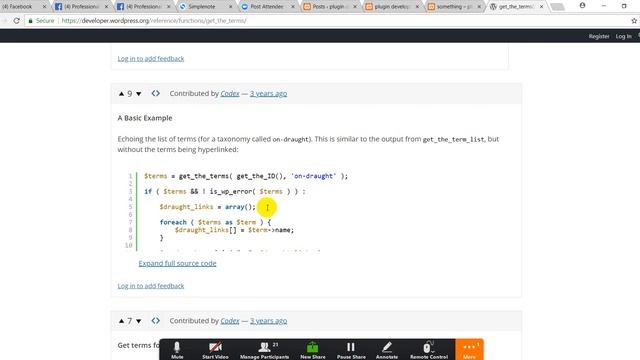Open the More menu in Zoom toolbar

469,350
